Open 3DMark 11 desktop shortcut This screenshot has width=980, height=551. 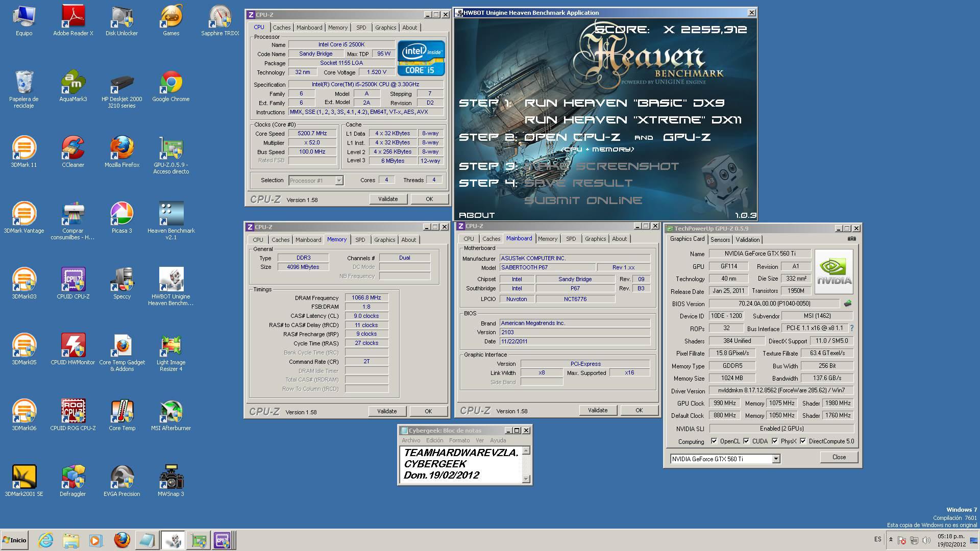coord(24,152)
